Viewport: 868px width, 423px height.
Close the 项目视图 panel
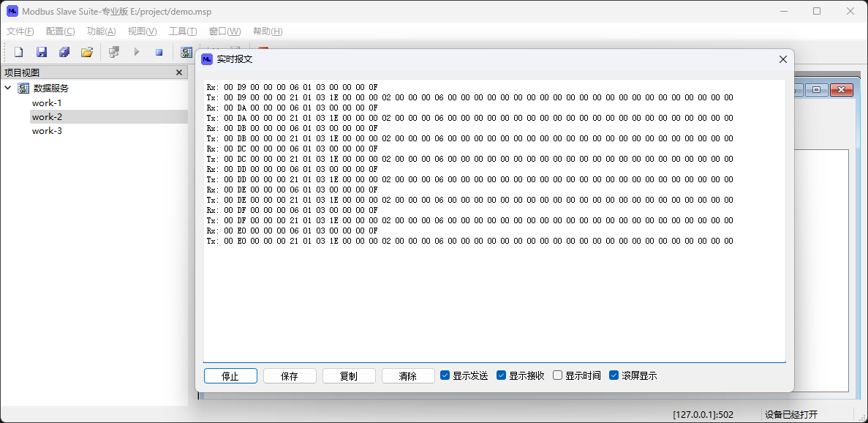[x=179, y=72]
